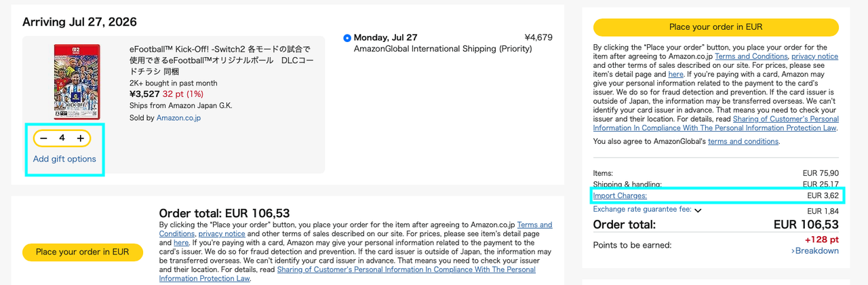Click the eFootball Kick-Off product thumbnail
Screen dimensions: 868x285
[x=77, y=81]
